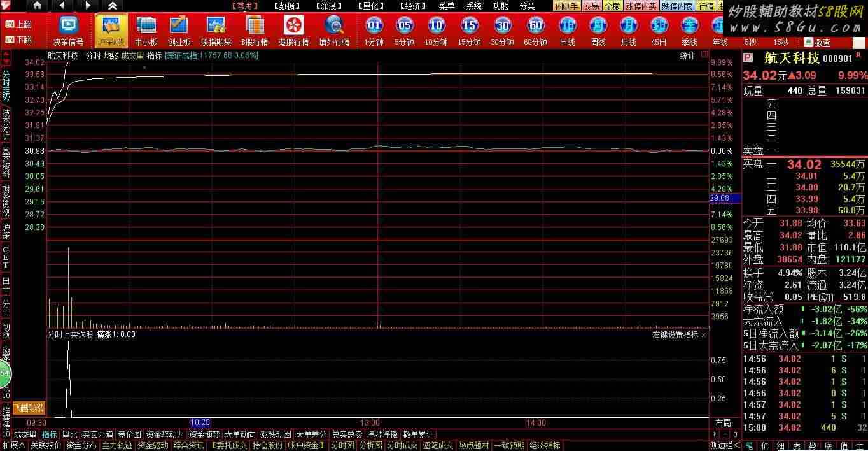Open the 股指期货 futures icon
This screenshot has height=451, width=868.
(216, 31)
